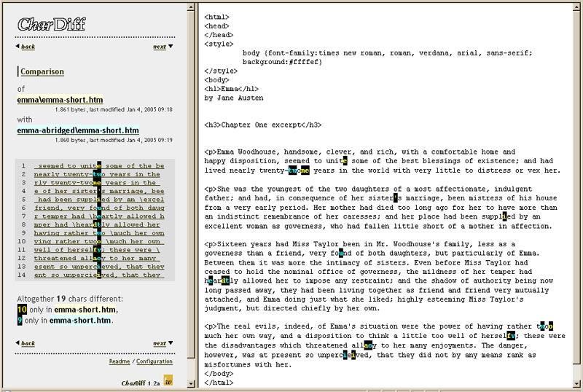Click right pane scrollbar up arrow
The width and height of the screenshot is (583, 392).
(577, 7)
